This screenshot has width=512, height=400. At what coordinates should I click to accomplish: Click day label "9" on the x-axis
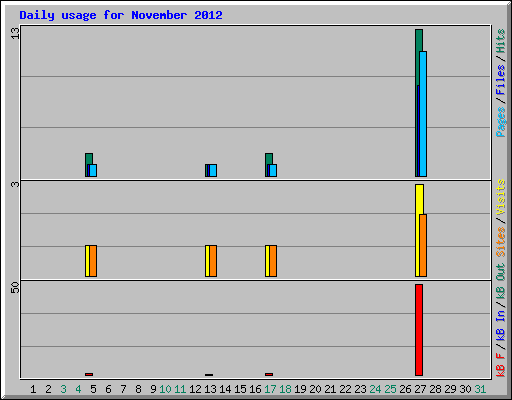click(x=153, y=389)
